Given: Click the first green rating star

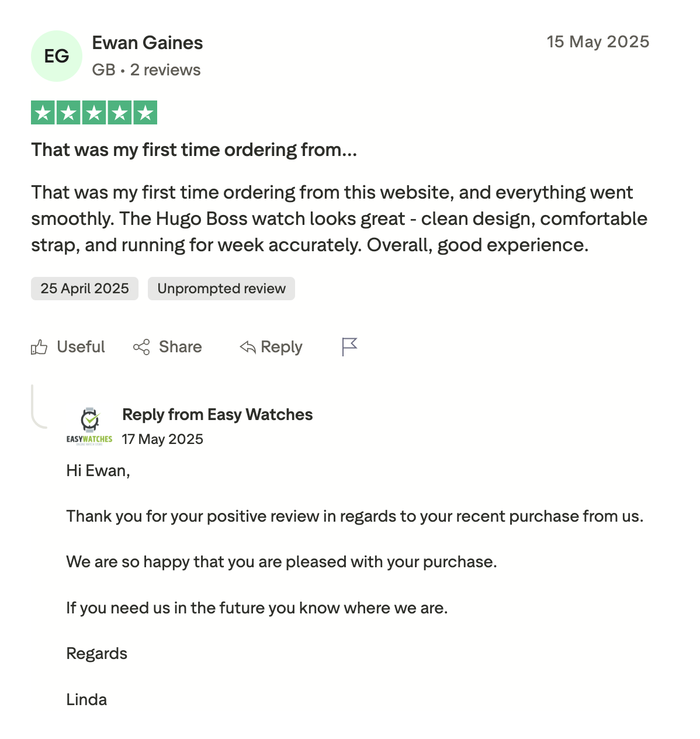Looking at the screenshot, I should 43,113.
